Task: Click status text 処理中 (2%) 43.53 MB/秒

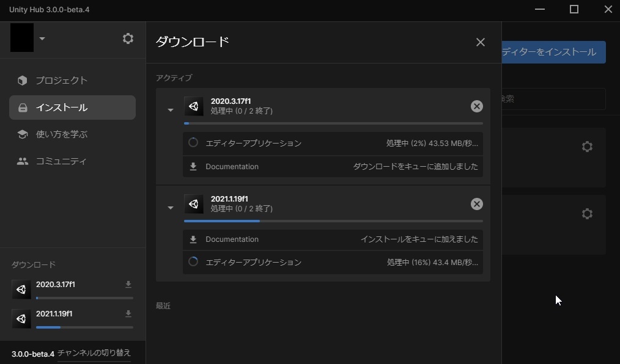Action: [432, 144]
